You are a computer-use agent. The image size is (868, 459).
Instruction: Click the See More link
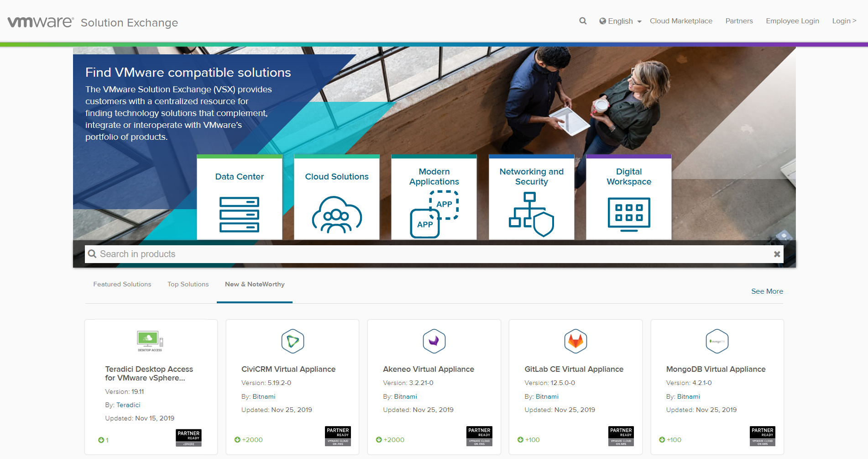767,291
